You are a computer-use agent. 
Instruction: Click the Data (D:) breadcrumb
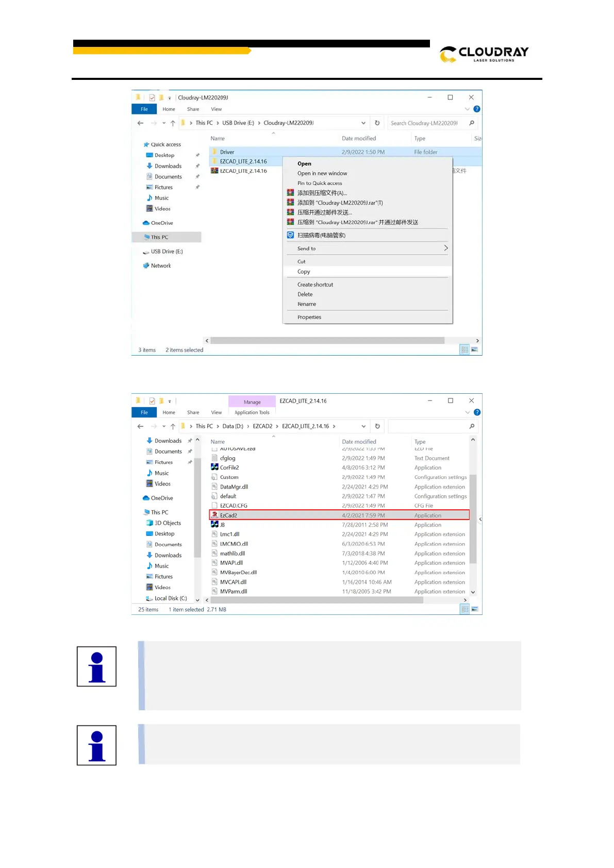[x=233, y=426]
